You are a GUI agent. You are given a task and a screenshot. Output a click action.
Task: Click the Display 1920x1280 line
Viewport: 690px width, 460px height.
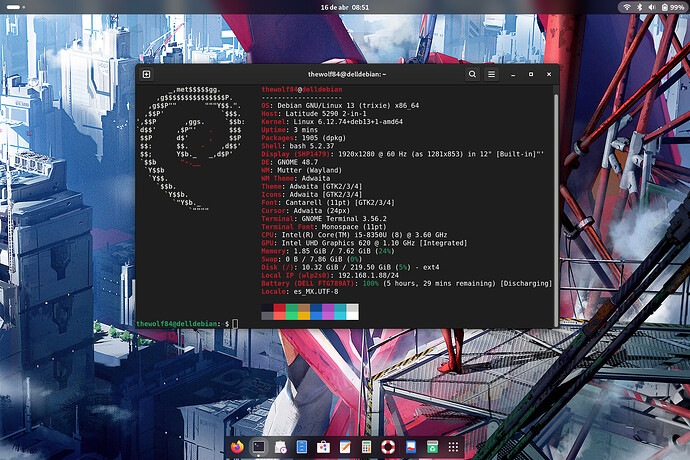(x=403, y=154)
